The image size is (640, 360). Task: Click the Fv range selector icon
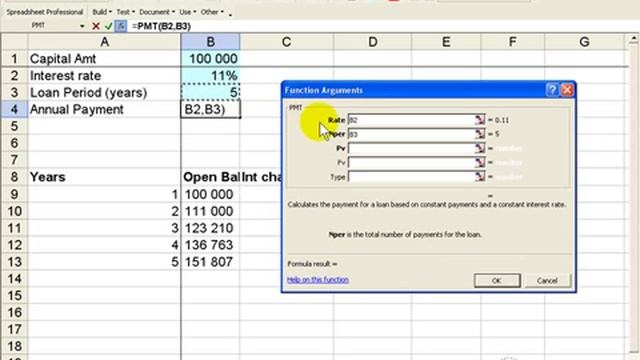(480, 162)
